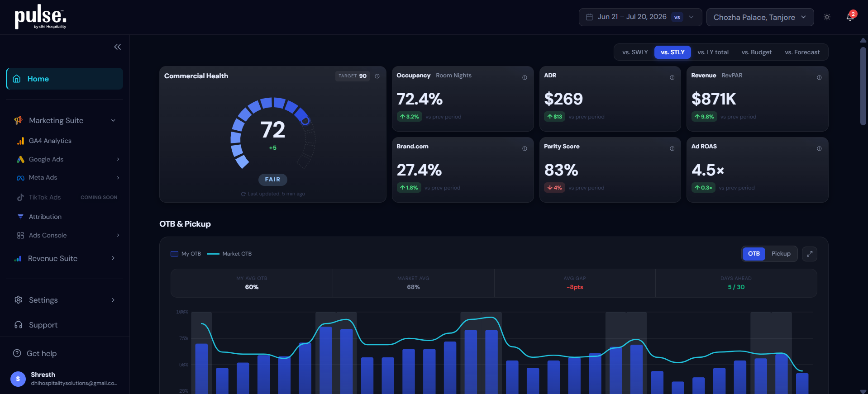The image size is (868, 394).
Task: Collapse the sidebar with double-chevron icon
Action: [x=118, y=47]
